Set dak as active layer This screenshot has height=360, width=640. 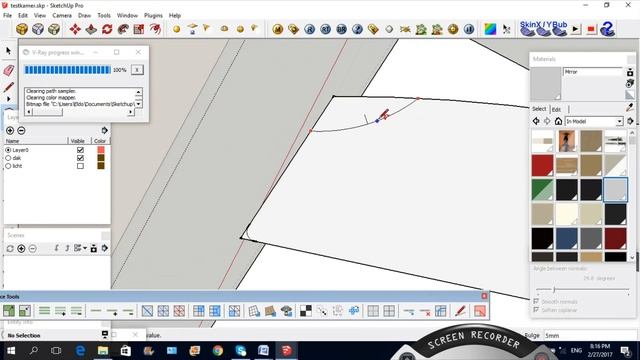[8, 158]
